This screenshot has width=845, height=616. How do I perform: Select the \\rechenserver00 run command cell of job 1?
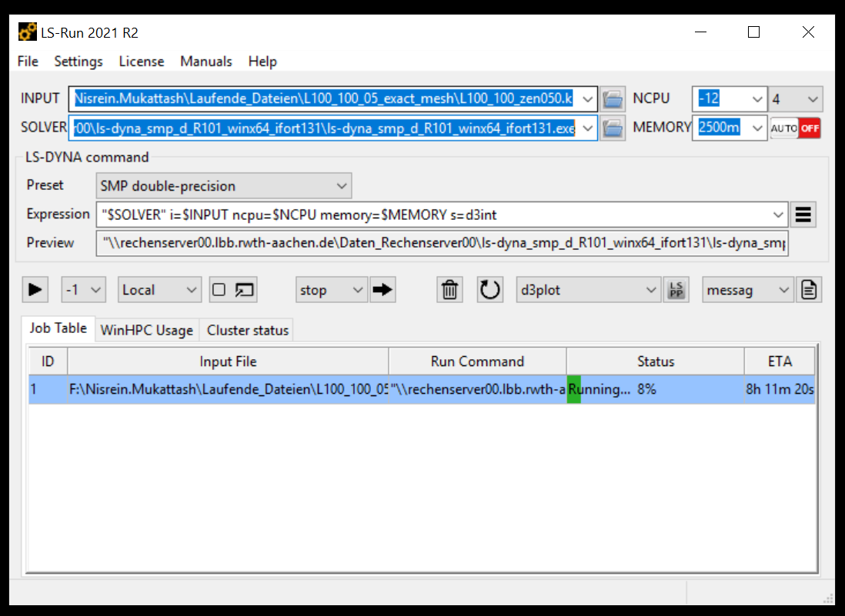(x=477, y=389)
